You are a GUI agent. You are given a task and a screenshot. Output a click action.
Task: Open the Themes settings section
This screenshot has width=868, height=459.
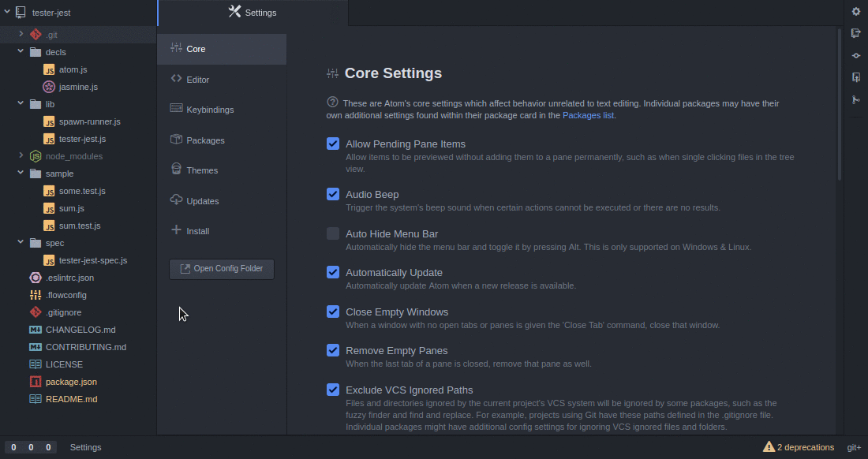click(x=222, y=170)
